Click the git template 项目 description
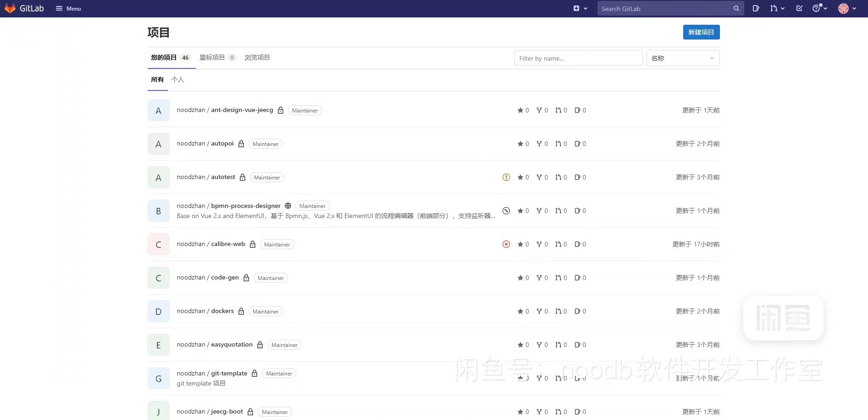The height and width of the screenshot is (420, 868). (x=201, y=383)
